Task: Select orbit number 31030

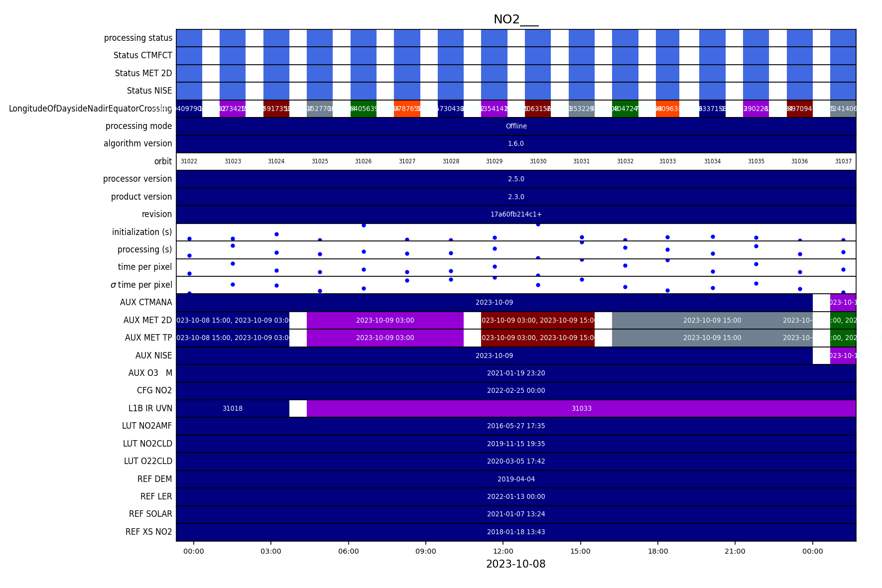Action: [x=538, y=161]
